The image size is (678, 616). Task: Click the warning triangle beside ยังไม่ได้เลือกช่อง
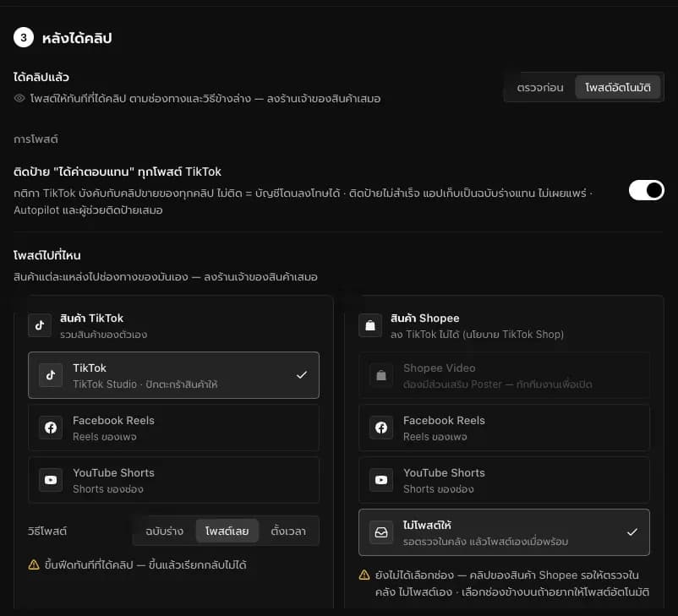click(364, 575)
